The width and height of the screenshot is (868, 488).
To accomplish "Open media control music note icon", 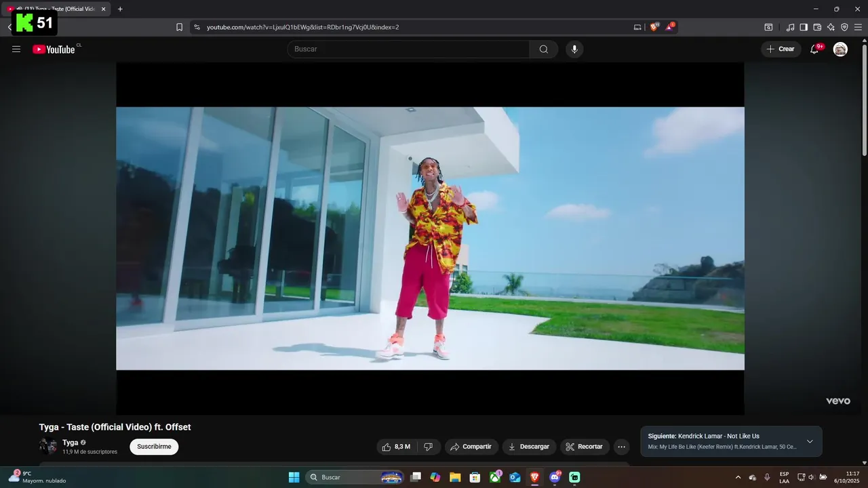I will click(x=790, y=27).
